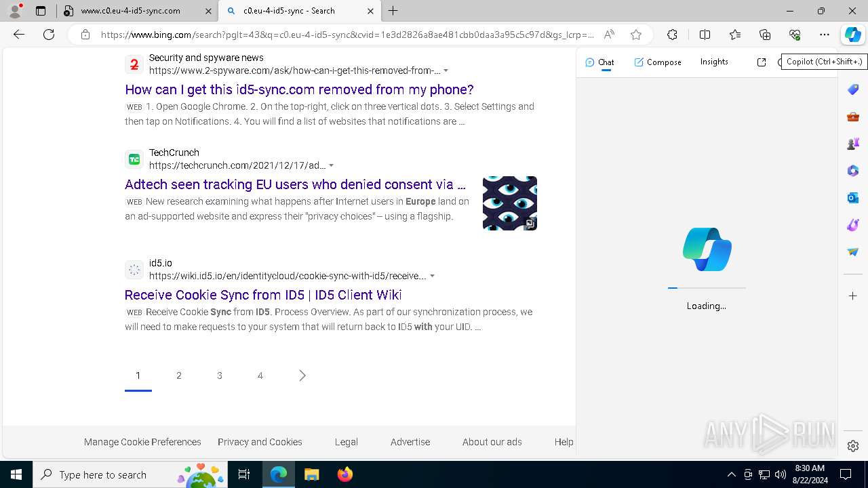Open Settings and more ellipsis menu
868x488 pixels.
[825, 35]
